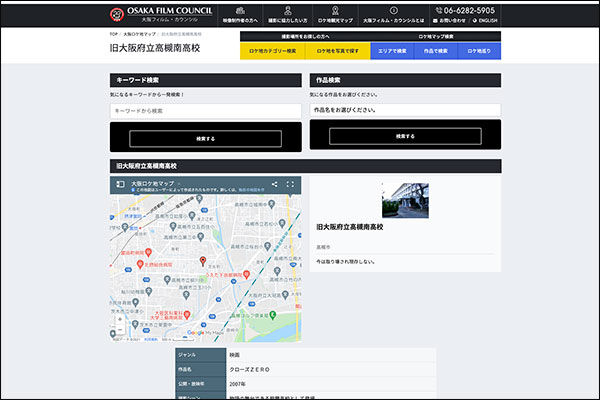600x400 pixels.
Task: Click the globe icon beside ENGLISH
Action: [475, 21]
